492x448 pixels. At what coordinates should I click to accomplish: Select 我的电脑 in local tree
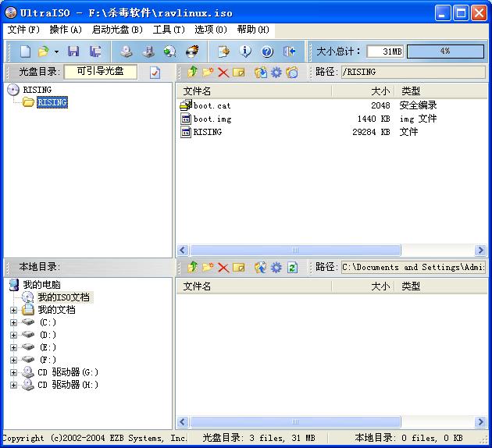pos(41,285)
